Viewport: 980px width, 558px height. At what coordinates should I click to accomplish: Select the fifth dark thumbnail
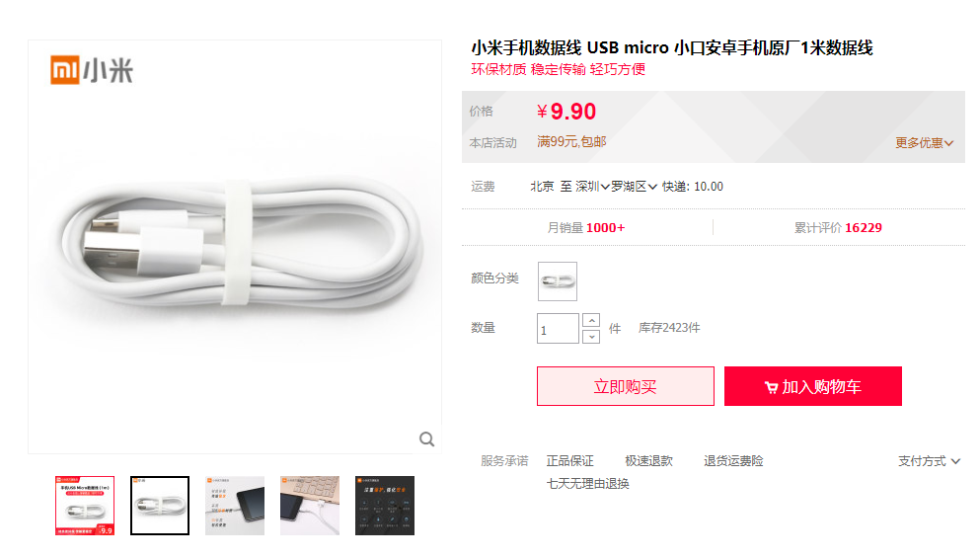click(385, 506)
